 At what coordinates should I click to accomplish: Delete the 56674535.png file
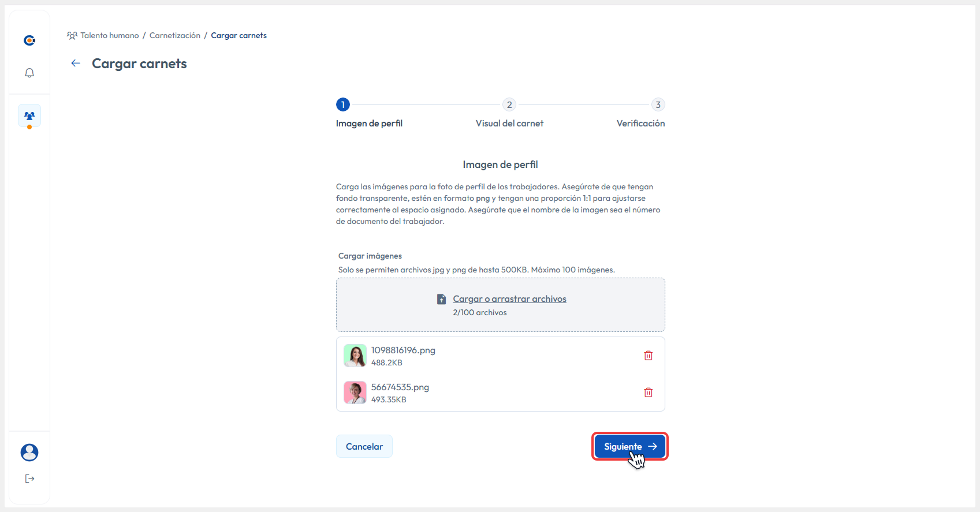tap(648, 393)
